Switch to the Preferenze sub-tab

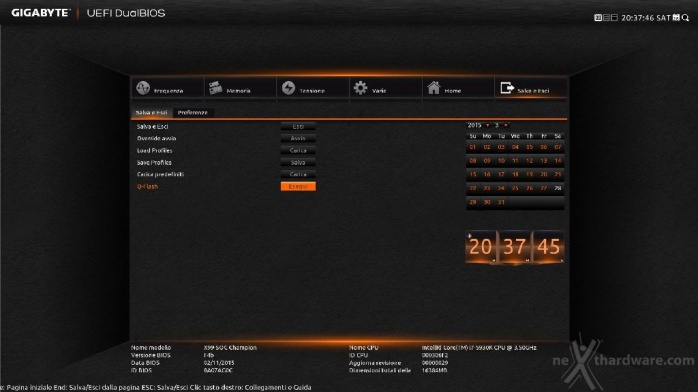(x=192, y=113)
